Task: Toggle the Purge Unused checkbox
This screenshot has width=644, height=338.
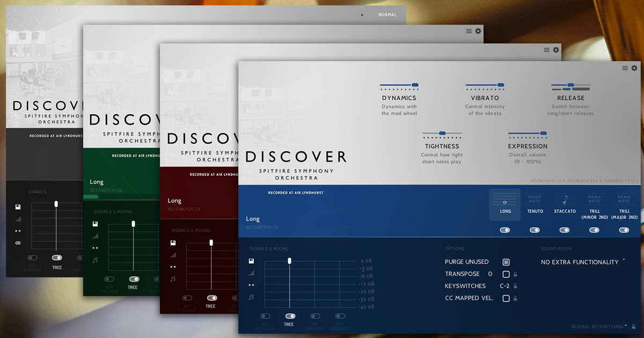Action: pyautogui.click(x=506, y=262)
